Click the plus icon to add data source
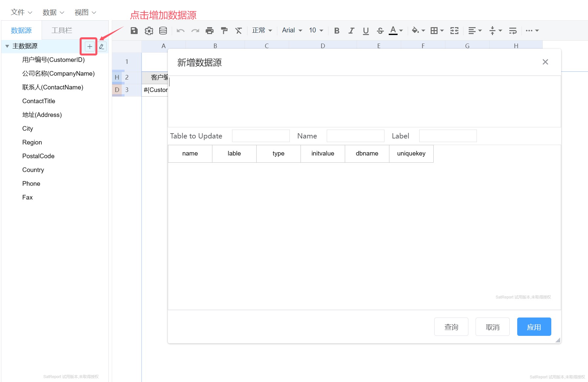The width and height of the screenshot is (588, 382). (x=89, y=46)
